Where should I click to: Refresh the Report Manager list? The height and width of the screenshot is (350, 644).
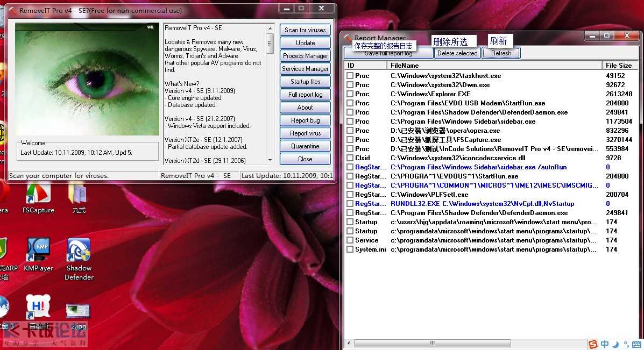501,53
